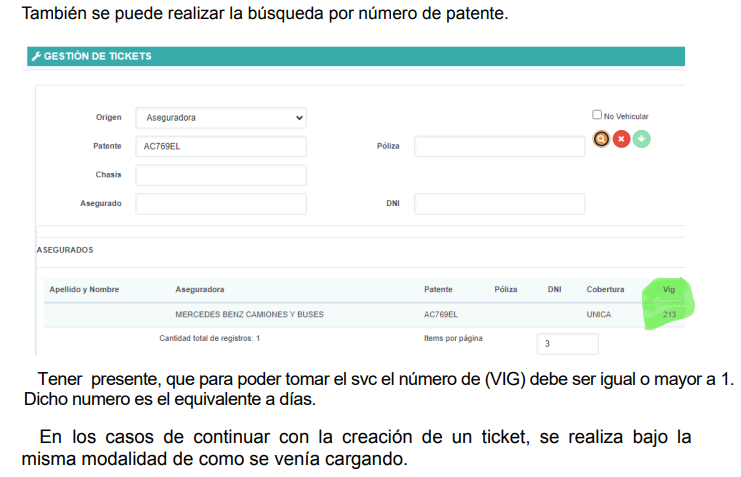Screen dimensions: 741x477
Task: Click the Vig value 213
Action: pos(669,314)
